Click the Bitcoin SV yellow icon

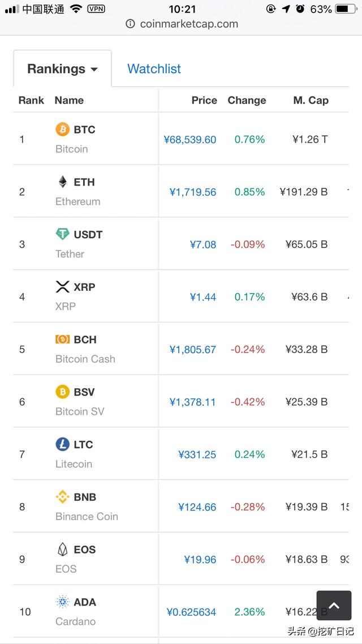click(x=62, y=392)
